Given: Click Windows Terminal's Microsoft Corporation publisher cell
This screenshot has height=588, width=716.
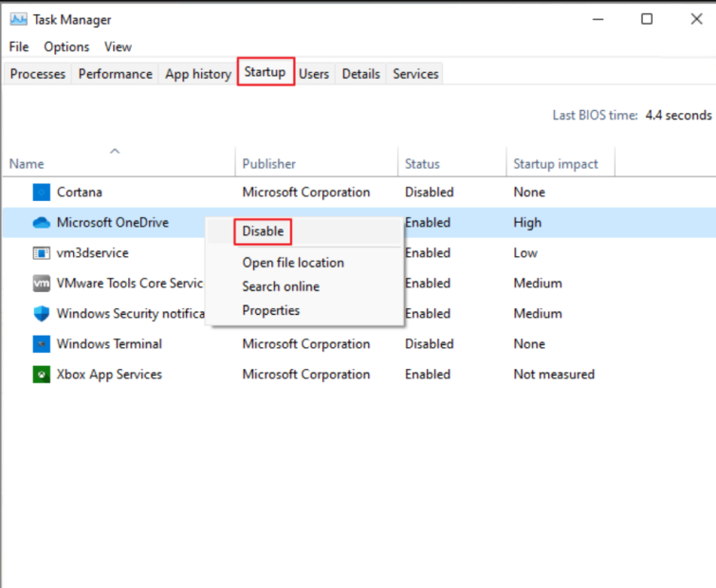Looking at the screenshot, I should click(306, 343).
